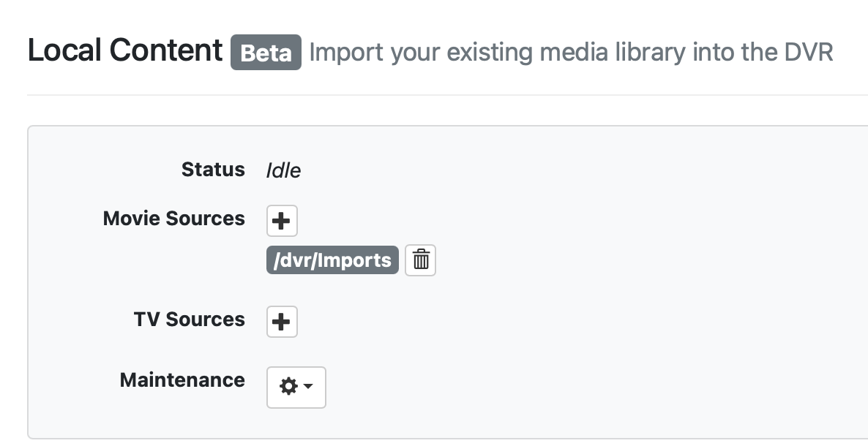The width and height of the screenshot is (868, 446).
Task: Click the word "Local" in the heading
Action: (64, 50)
